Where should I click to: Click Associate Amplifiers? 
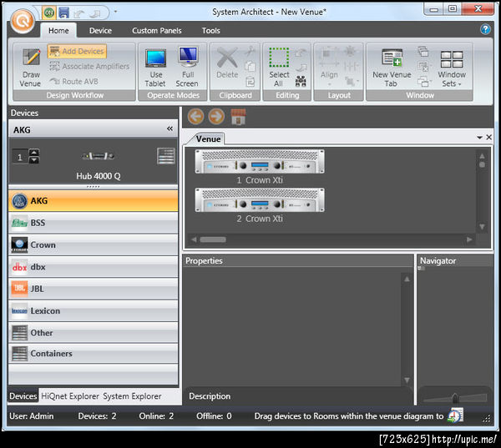click(89, 67)
